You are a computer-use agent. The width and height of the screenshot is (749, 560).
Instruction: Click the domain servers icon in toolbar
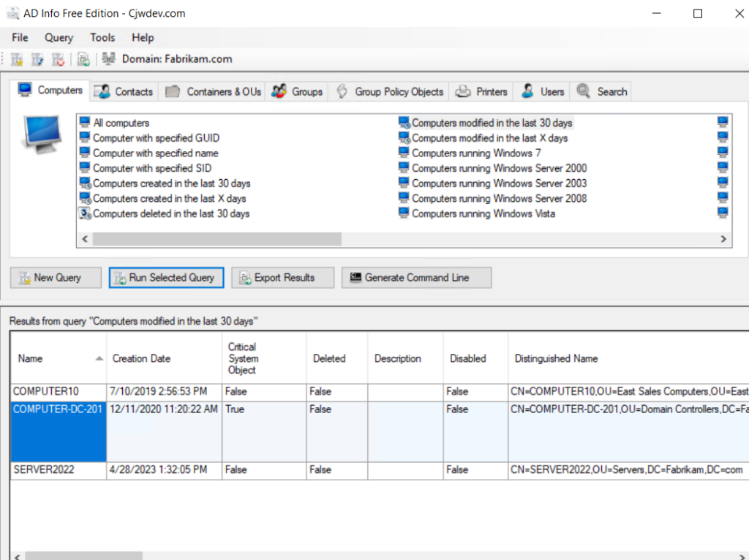[108, 58]
